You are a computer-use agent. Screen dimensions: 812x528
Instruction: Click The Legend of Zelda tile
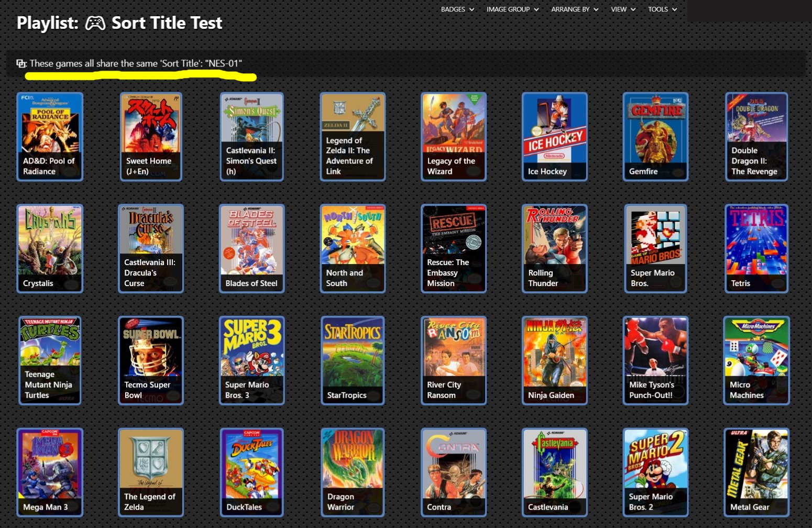(151, 472)
